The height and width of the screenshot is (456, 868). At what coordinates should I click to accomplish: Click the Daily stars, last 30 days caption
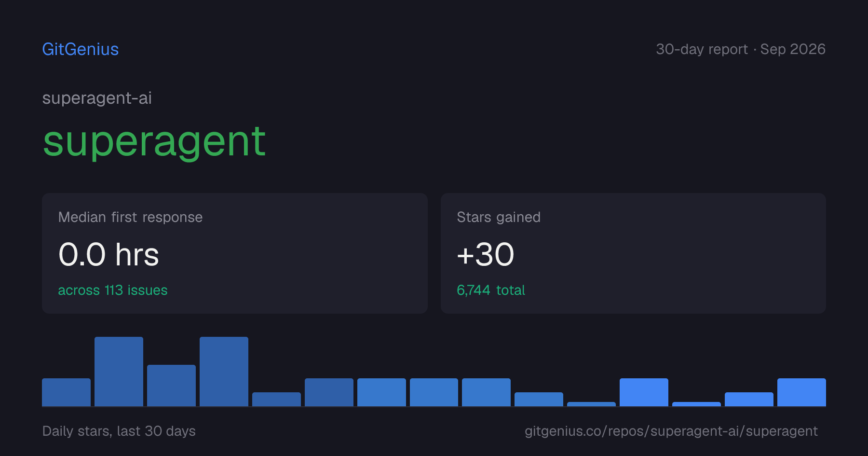tap(119, 431)
